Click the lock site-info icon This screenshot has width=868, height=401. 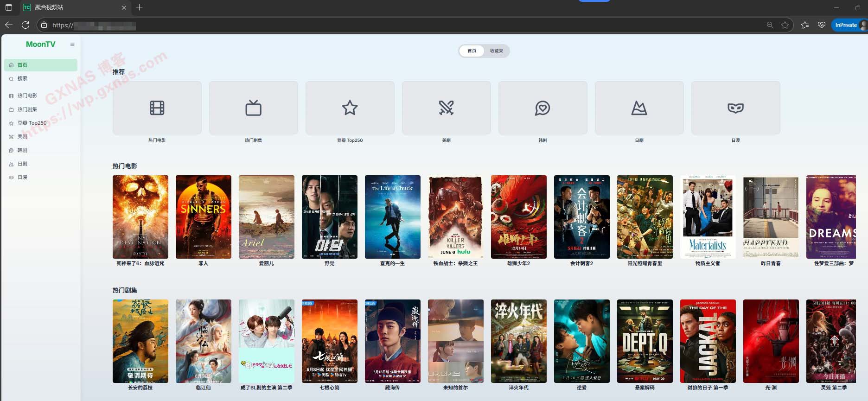[44, 25]
